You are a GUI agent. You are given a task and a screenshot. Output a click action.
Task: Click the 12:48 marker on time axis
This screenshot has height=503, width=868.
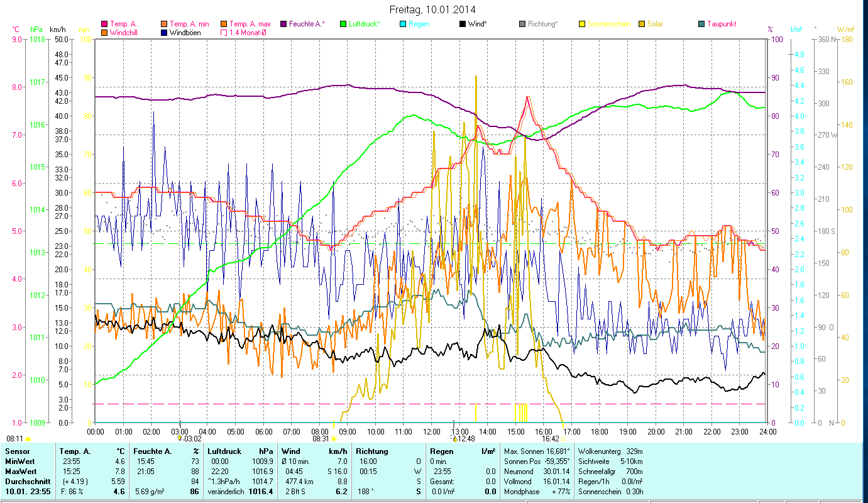465,439
